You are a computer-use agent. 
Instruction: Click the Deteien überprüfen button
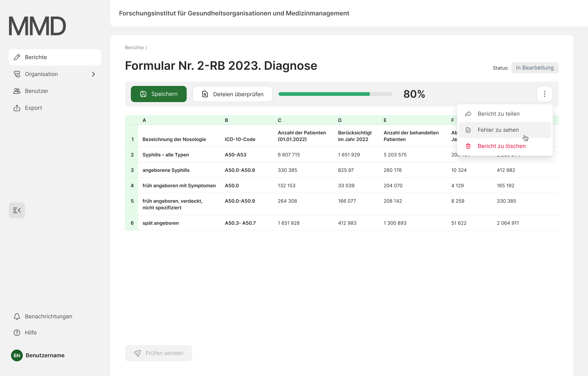232,94
